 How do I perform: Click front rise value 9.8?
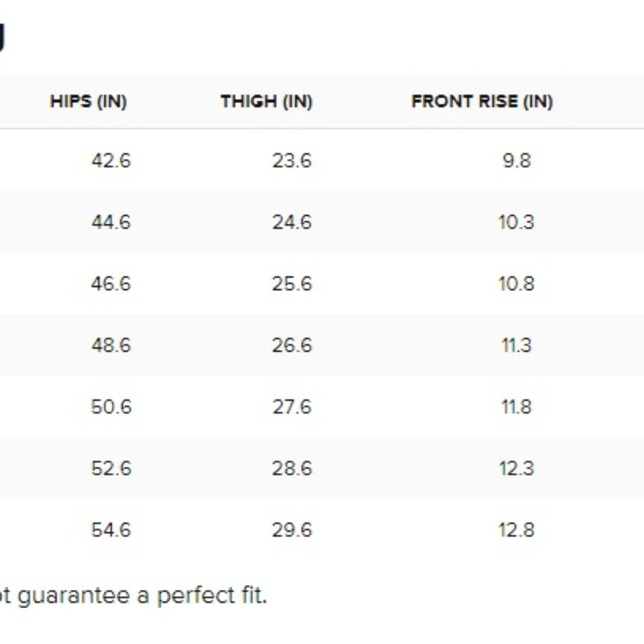(516, 160)
